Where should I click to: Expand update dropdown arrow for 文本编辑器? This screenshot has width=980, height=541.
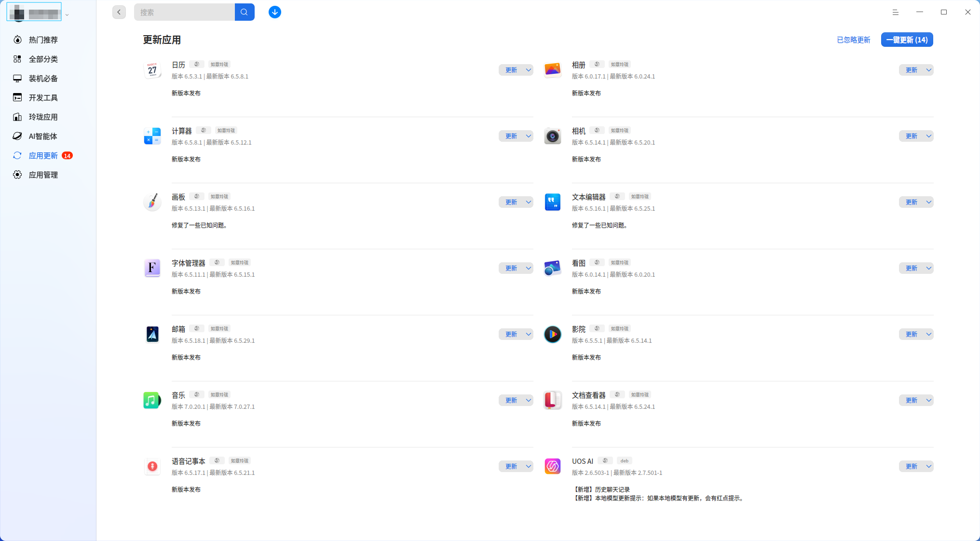click(x=929, y=202)
